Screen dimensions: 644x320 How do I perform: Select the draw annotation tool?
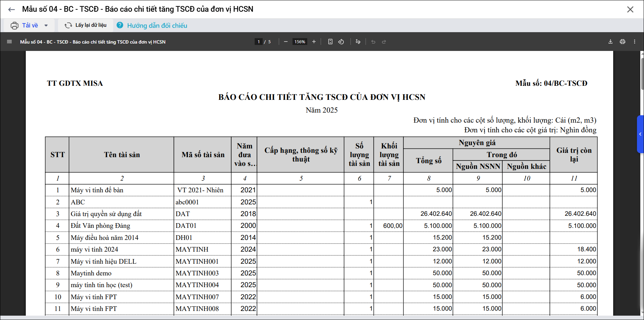tap(358, 42)
